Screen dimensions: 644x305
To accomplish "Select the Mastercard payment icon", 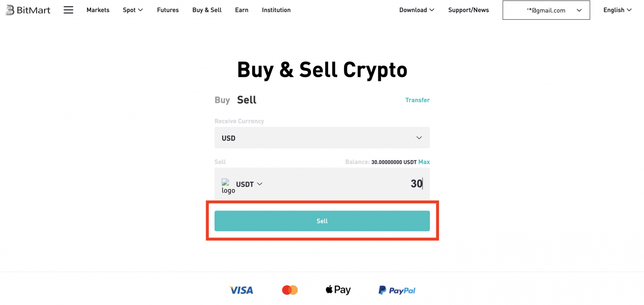I will coord(289,290).
